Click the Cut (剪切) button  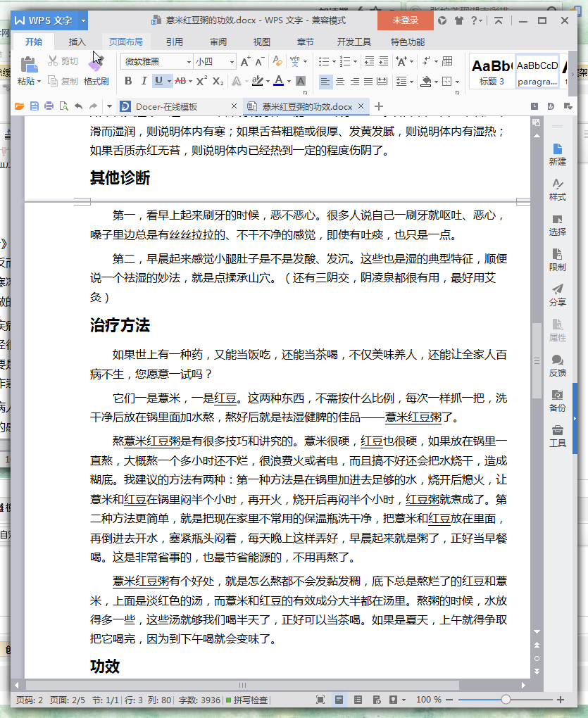click(63, 61)
